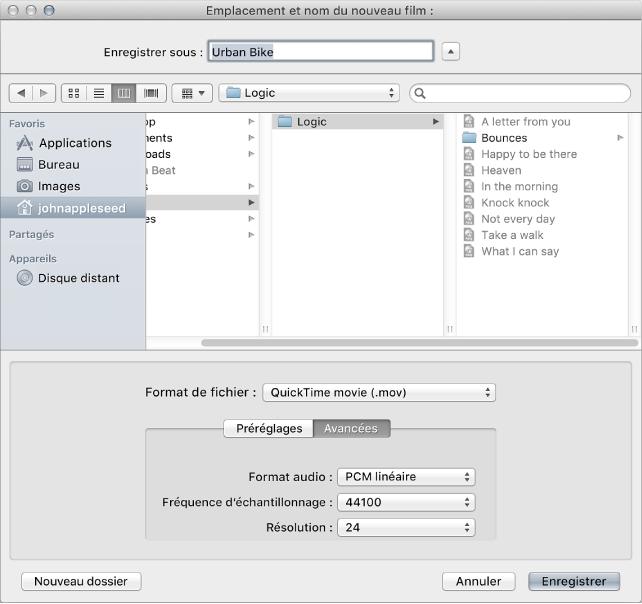Screen dimensions: 642x604
Task: Click the Bounces folder icon
Action: [x=469, y=138]
